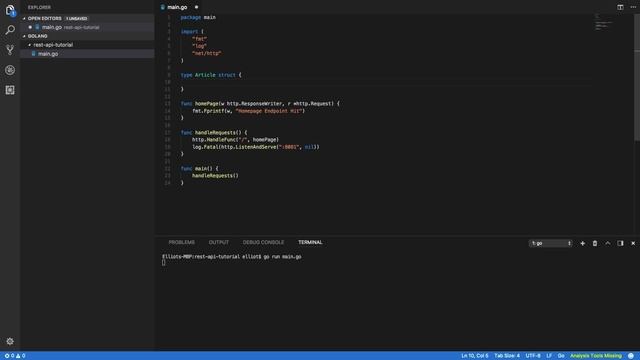Collapse the Open Editors section
This screenshot has height=360, width=640.
(x=24, y=18)
